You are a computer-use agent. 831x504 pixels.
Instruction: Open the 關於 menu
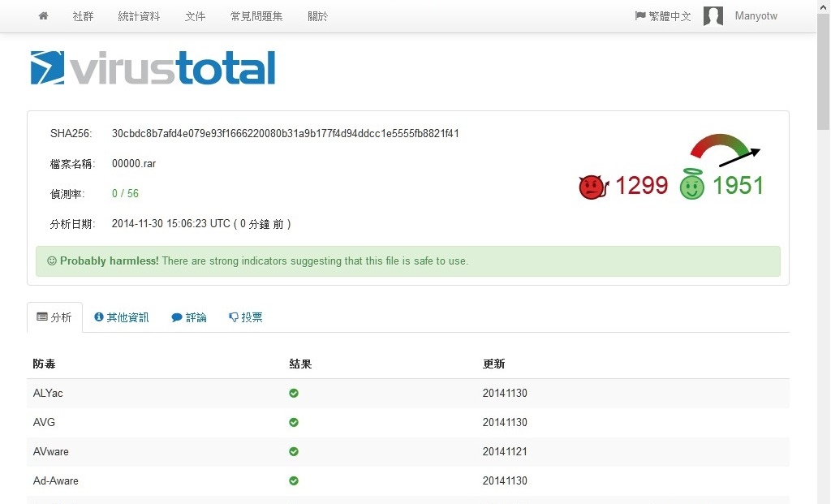point(318,16)
